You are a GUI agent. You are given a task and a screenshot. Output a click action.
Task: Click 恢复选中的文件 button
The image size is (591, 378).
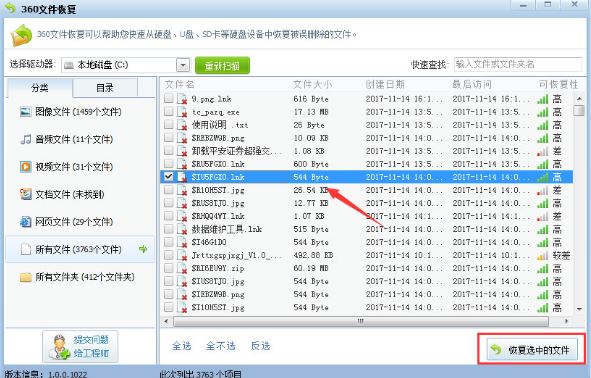pyautogui.click(x=532, y=350)
